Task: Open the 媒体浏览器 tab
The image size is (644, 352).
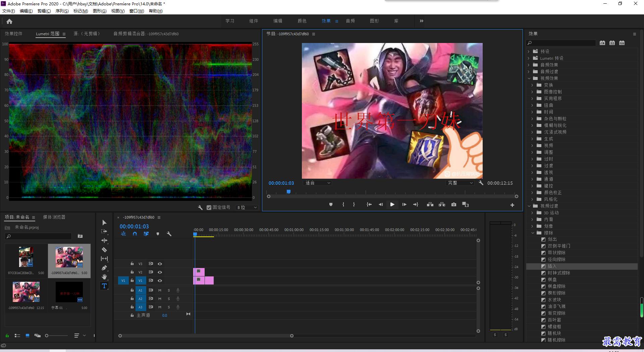Action: click(54, 217)
